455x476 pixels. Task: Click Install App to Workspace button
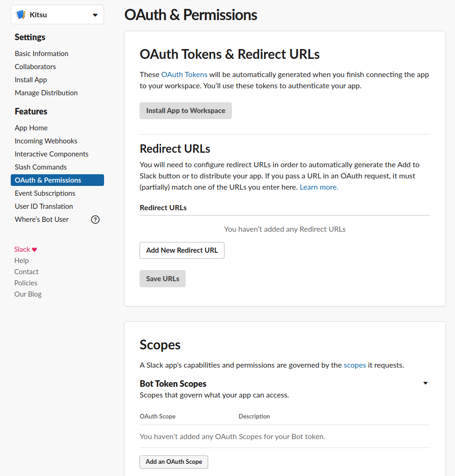pos(186,111)
